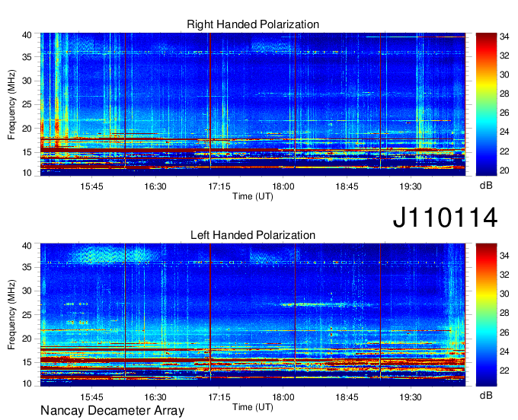Viewport: 518px width, 420px height.
Task: Click the Right Handed Polarization spectrogram image
Action: click(253, 104)
